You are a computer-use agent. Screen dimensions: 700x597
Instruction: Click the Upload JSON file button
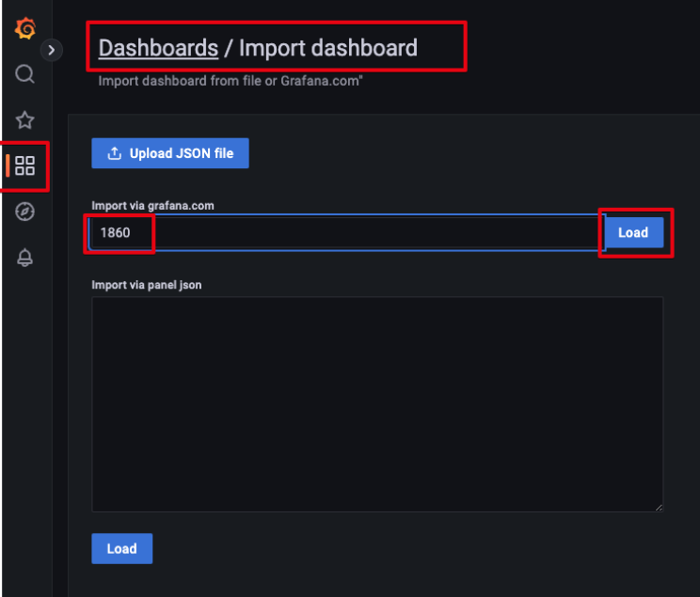tap(170, 153)
